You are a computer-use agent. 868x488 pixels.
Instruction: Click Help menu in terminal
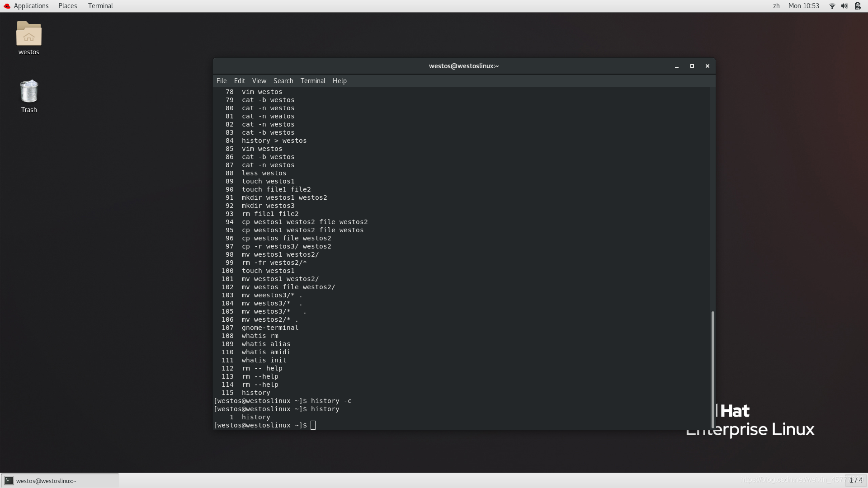coord(340,80)
